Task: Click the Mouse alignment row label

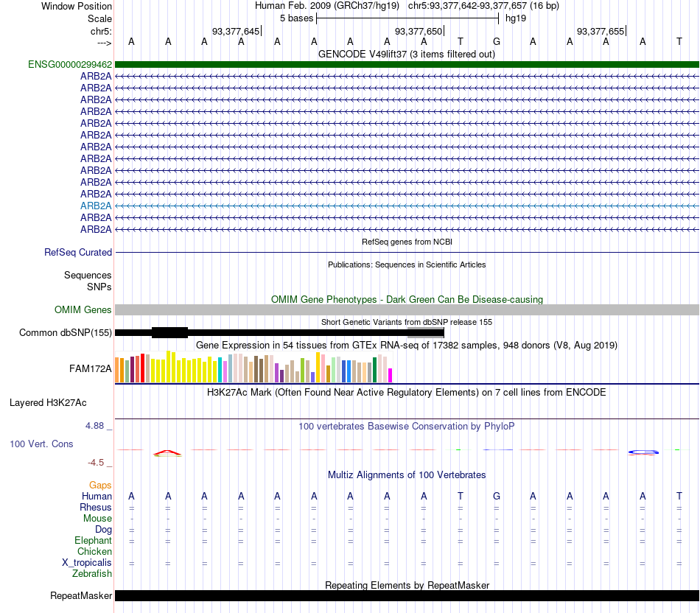Action: (x=97, y=519)
